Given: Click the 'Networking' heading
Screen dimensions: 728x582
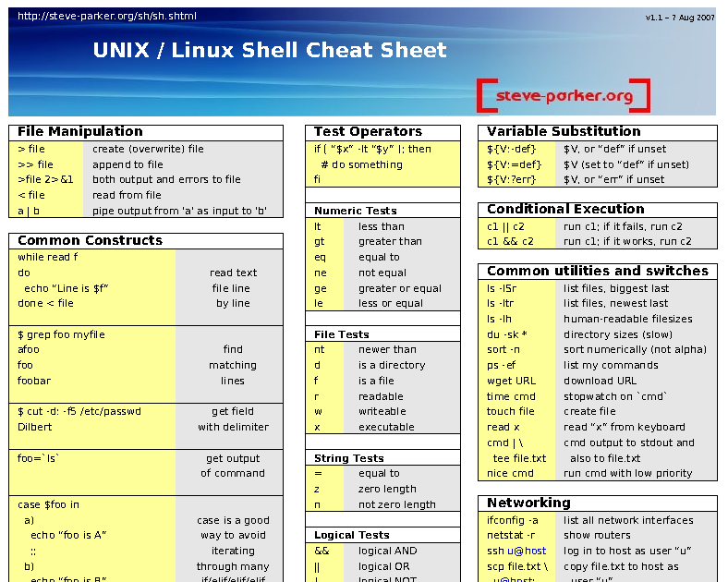Looking at the screenshot, I should [x=528, y=503].
